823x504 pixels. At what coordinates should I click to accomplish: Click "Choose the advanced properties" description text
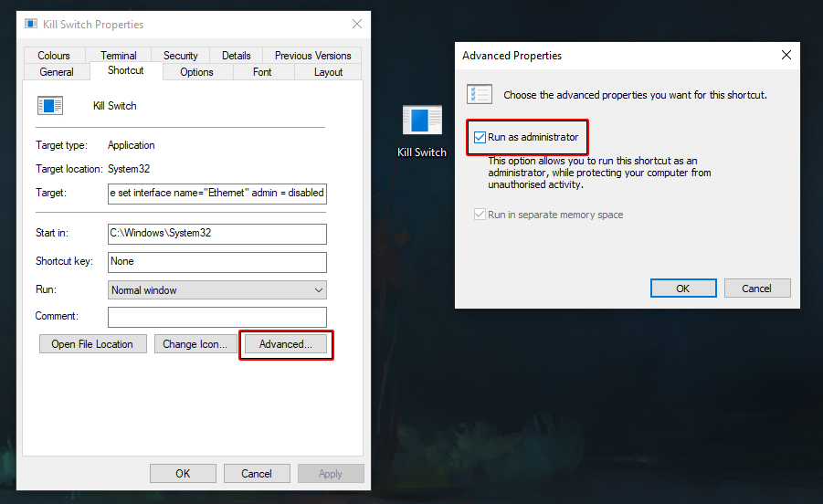(635, 95)
